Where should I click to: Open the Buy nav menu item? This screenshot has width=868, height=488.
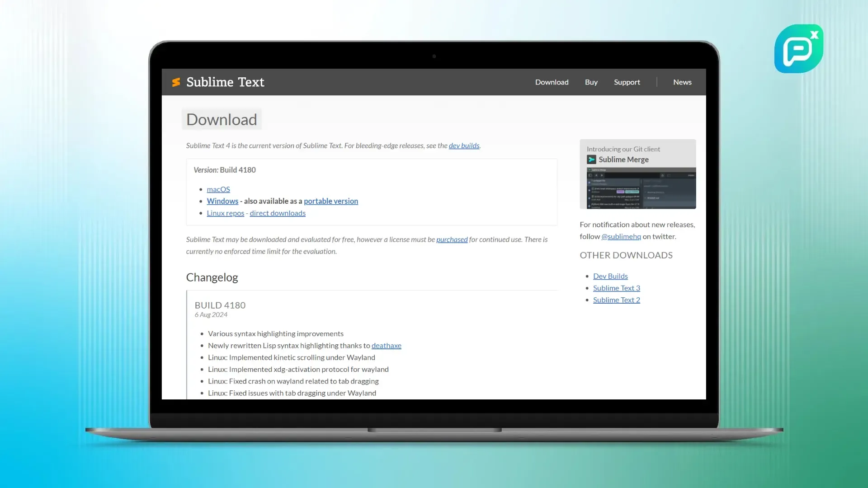(591, 82)
